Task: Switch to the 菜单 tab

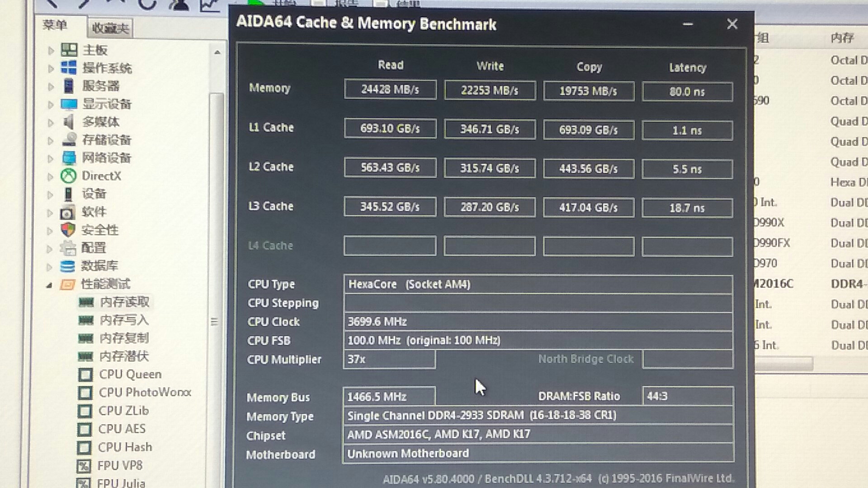Action: 55,25
